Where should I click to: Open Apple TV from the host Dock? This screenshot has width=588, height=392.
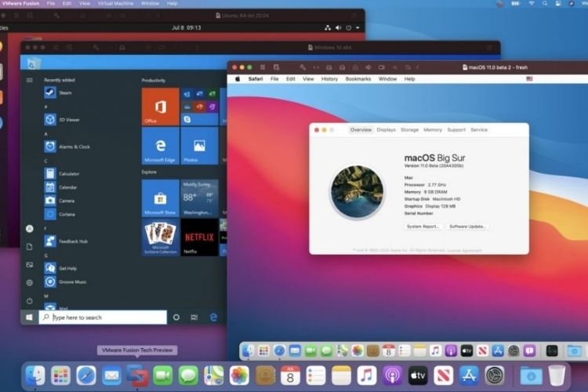(x=418, y=375)
